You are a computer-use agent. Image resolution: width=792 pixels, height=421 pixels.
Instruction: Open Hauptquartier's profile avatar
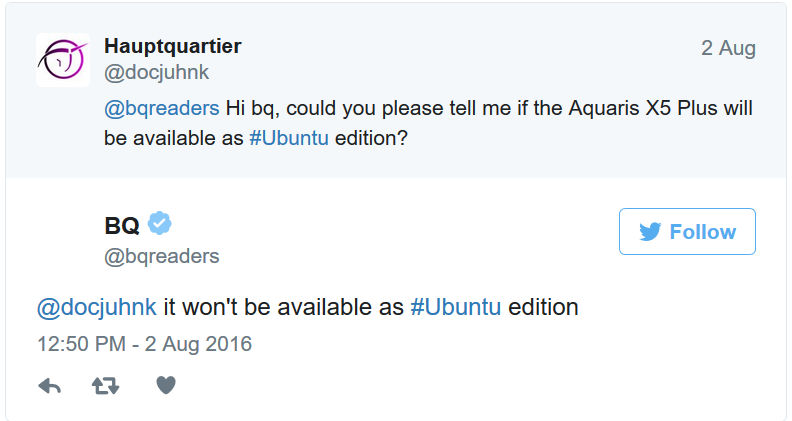[63, 60]
